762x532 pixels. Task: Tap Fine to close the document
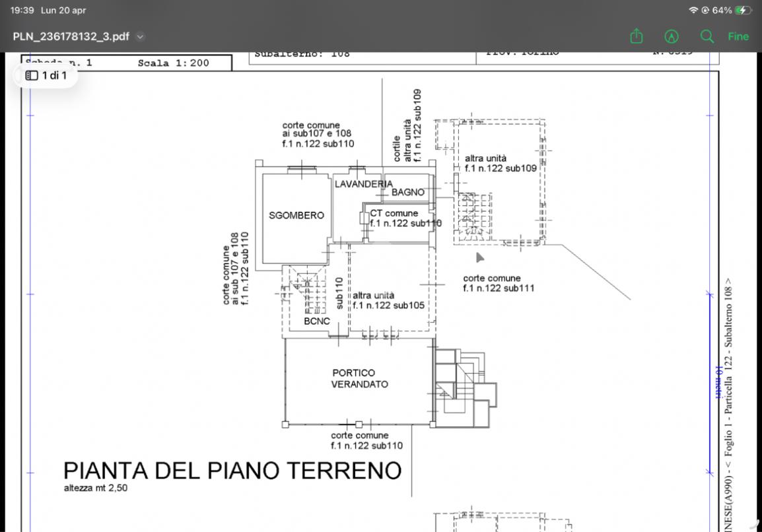pyautogui.click(x=738, y=37)
